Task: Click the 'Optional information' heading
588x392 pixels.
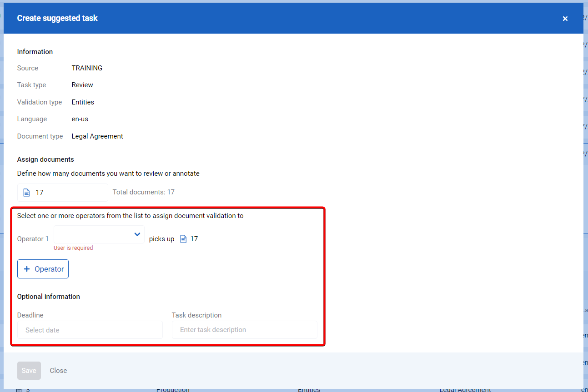Action: [x=49, y=297]
